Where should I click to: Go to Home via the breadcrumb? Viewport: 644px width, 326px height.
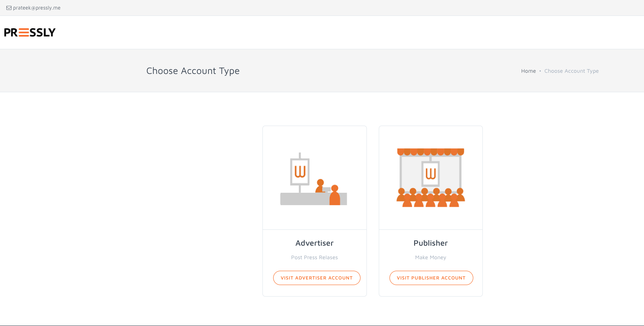(528, 71)
